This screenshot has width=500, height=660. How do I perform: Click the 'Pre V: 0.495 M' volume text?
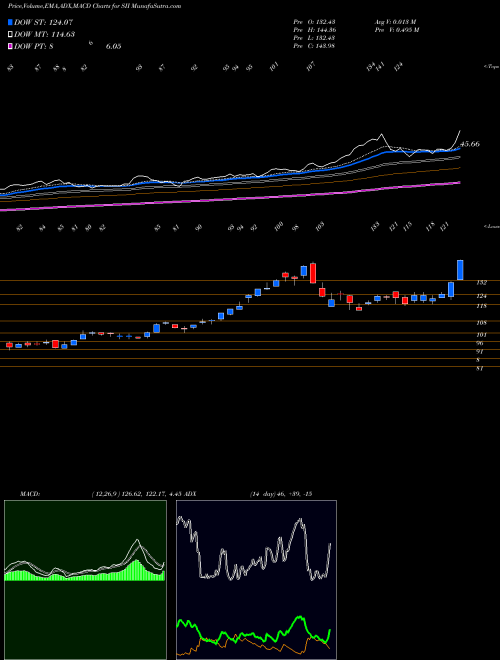(x=397, y=30)
